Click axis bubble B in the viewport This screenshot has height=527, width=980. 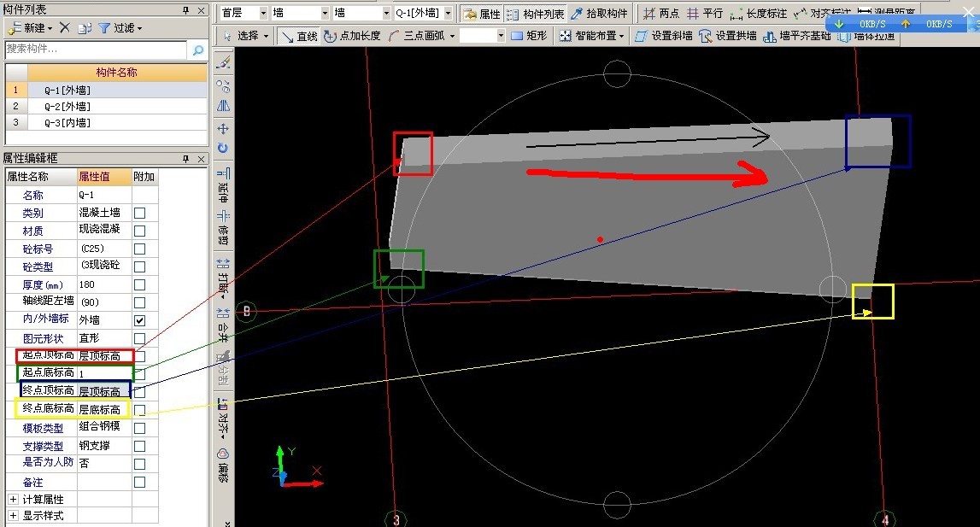247,311
